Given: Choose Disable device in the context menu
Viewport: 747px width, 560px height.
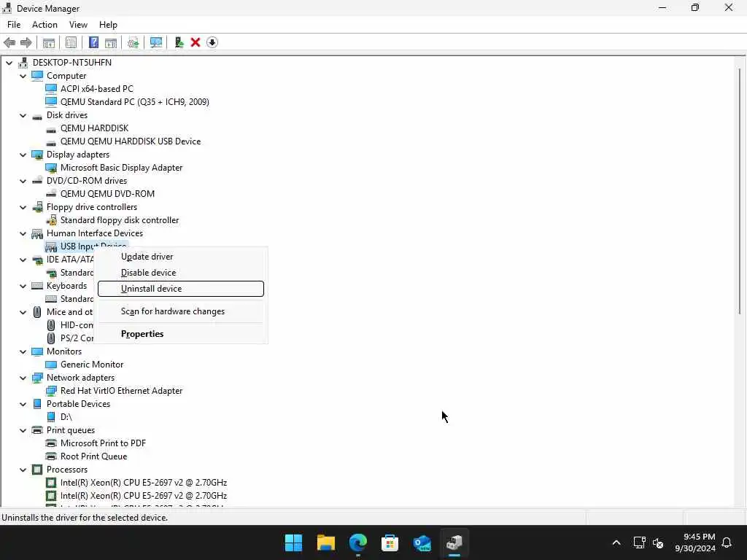Looking at the screenshot, I should 181,273.
